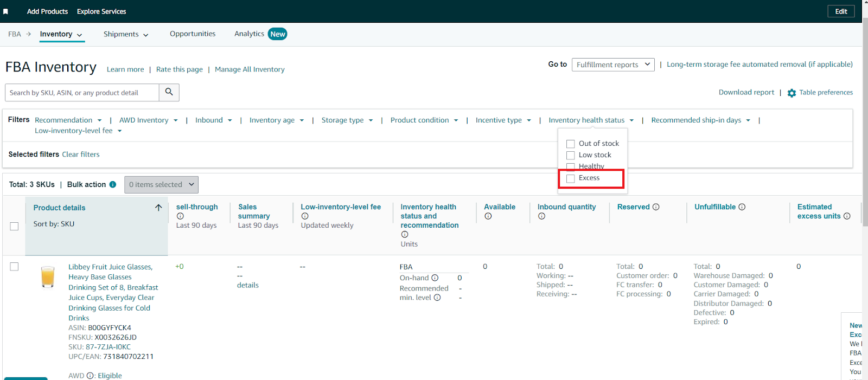Screen dimensions: 868x380
Task: Click the FBA breadcrumb link
Action: (x=15, y=34)
